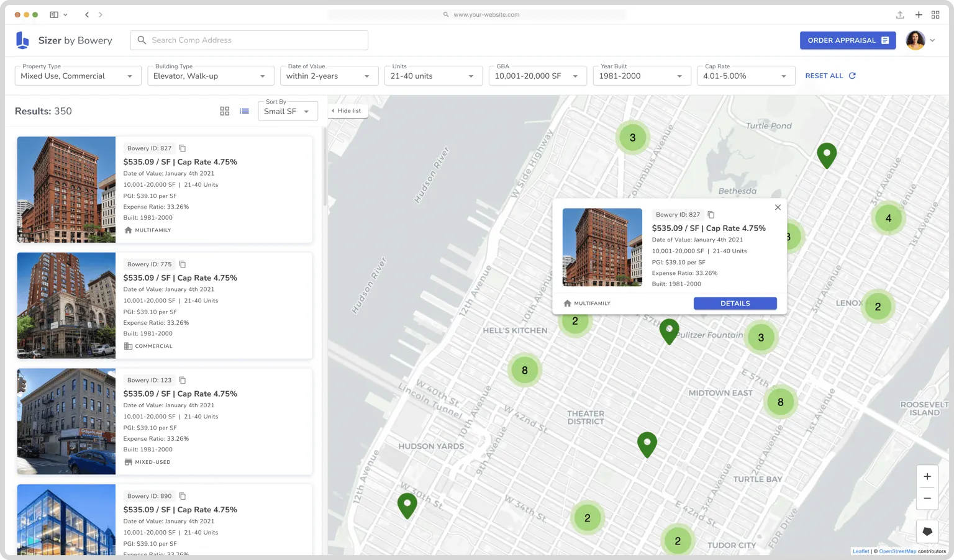Open the browser share icon

[900, 14]
